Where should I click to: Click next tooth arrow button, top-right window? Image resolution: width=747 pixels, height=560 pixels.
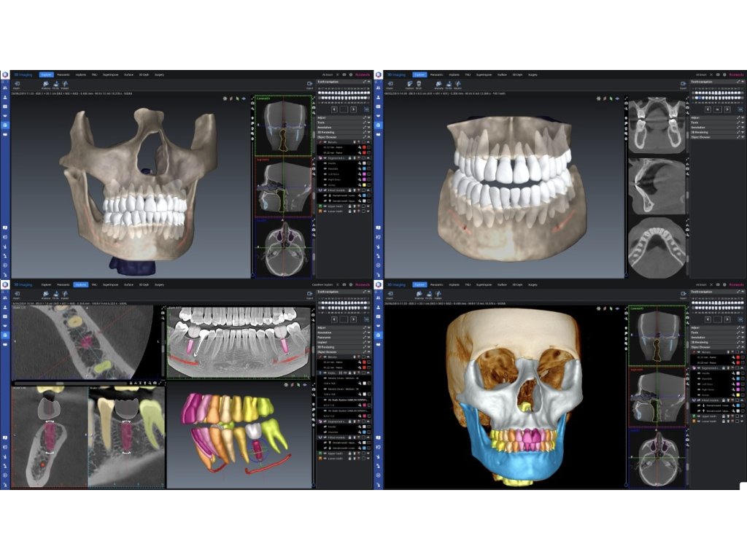pyautogui.click(x=727, y=109)
